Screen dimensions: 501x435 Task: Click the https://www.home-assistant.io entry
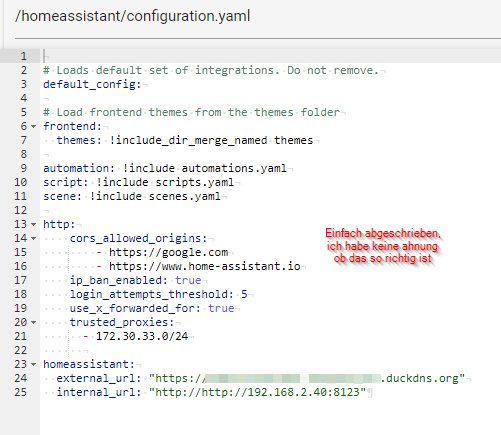205,266
